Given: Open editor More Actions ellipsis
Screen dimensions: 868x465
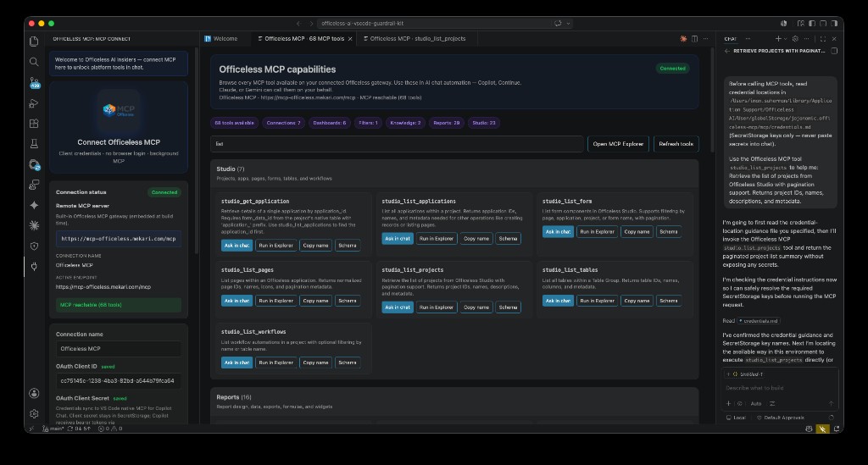Looking at the screenshot, I should click(706, 39).
